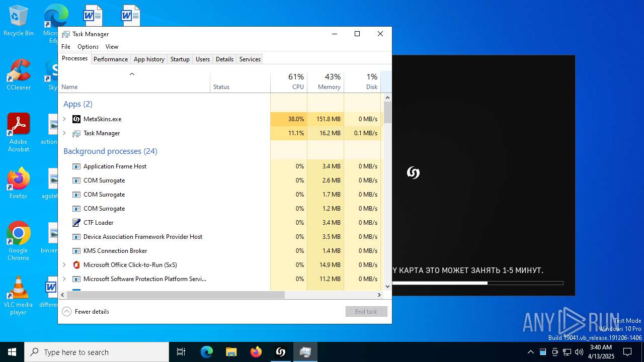Click the Windows Start button
644x362 pixels.
coord(12,352)
